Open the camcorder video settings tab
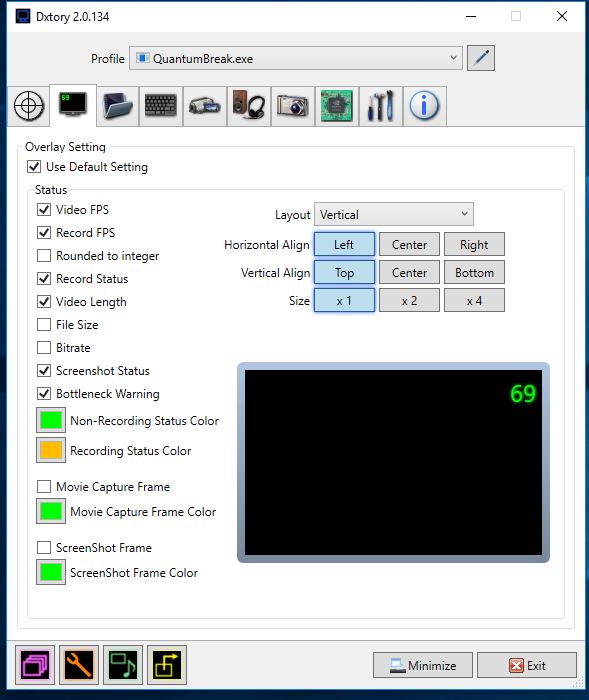Screen dimensions: 589x700 tap(205, 106)
